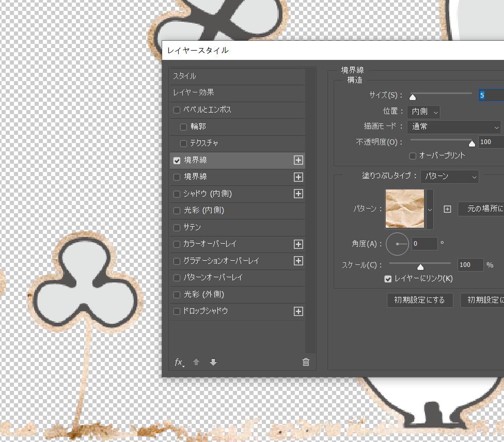504x442 pixels.
Task: Click the 元の場所に button
Action: (482, 209)
